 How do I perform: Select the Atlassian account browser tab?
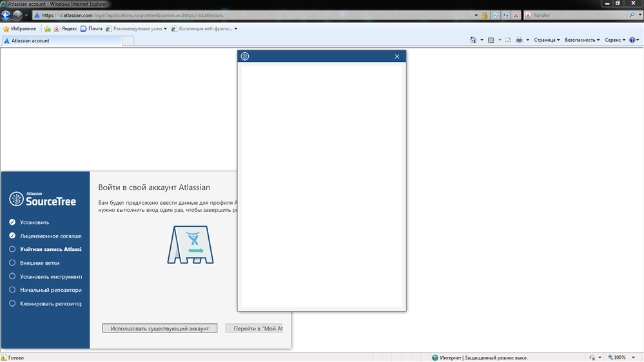(x=62, y=41)
